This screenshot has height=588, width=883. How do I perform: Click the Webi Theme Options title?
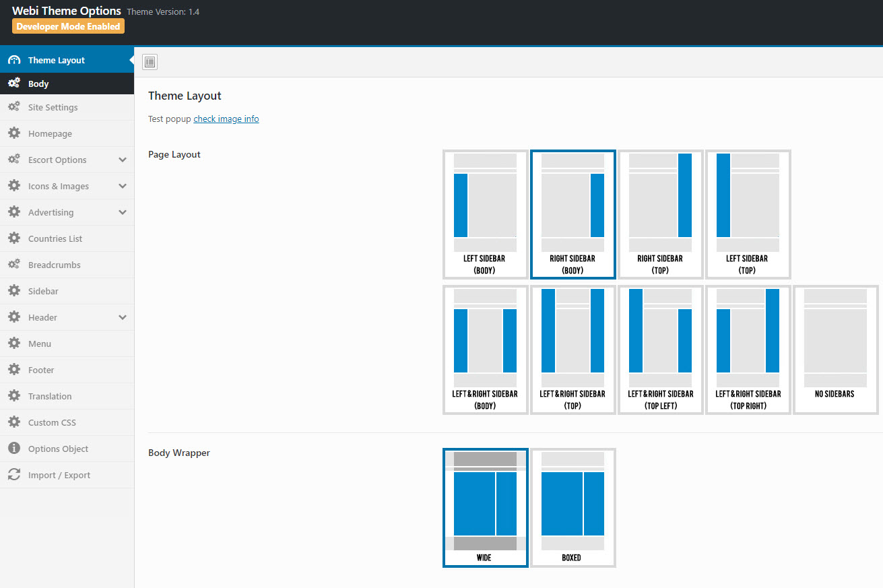pos(67,11)
